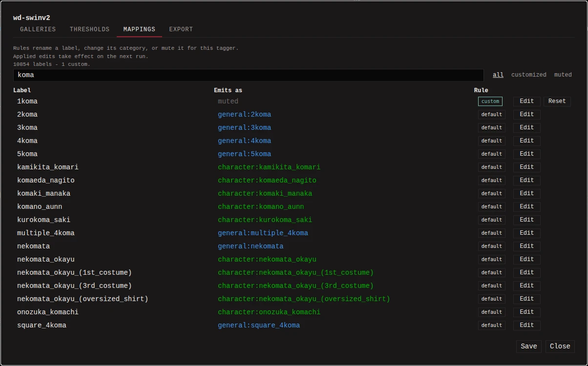Edit the 4koma mapping
This screenshot has height=366, width=588.
coord(527,141)
